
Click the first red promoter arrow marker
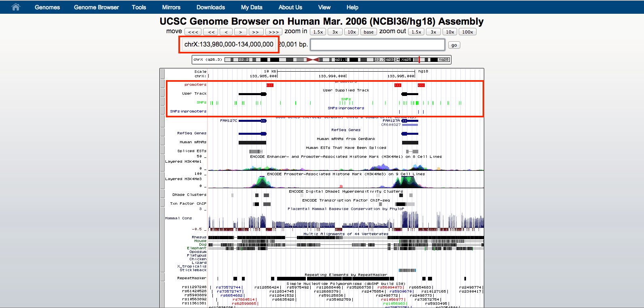click(270, 85)
